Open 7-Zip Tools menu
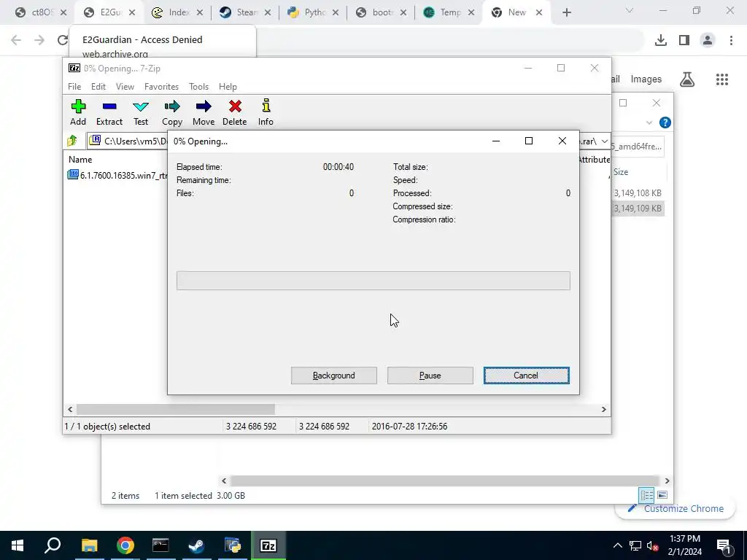The image size is (747, 560). (198, 87)
